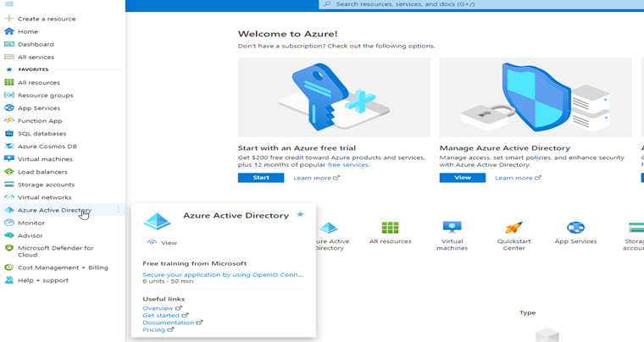This screenshot has height=342, width=644.
Task: Click the search resources input field
Action: coord(475,5)
